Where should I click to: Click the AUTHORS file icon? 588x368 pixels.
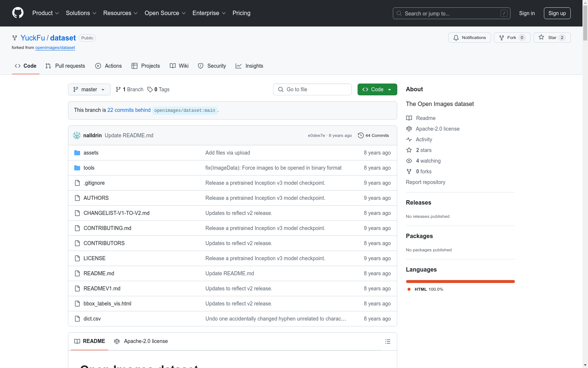77,198
